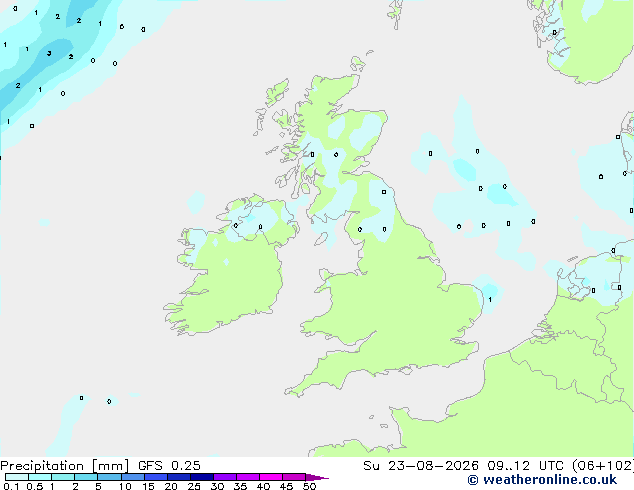Click the '10' legend scale label
Image resolution: width=634 pixels, height=490 pixels.
tap(125, 486)
